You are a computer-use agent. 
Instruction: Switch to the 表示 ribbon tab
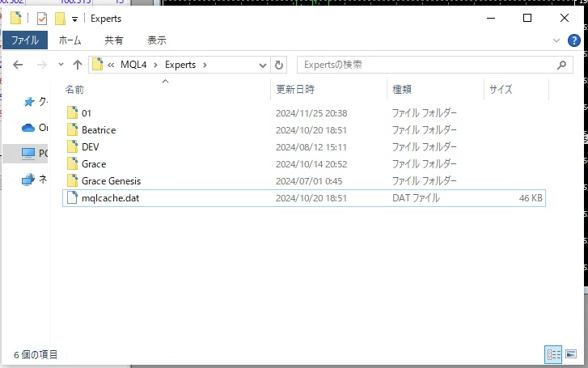[x=157, y=40]
